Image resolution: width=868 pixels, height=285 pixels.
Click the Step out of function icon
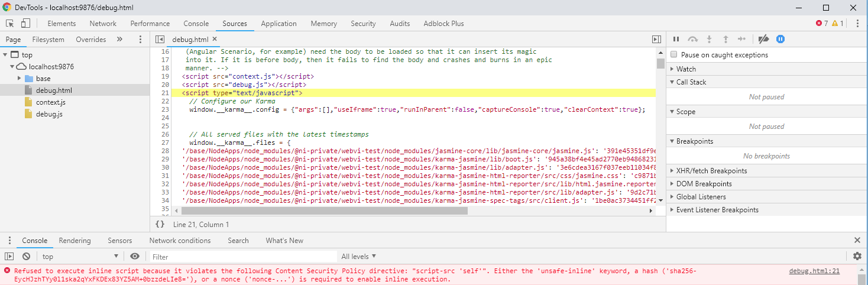pyautogui.click(x=726, y=40)
